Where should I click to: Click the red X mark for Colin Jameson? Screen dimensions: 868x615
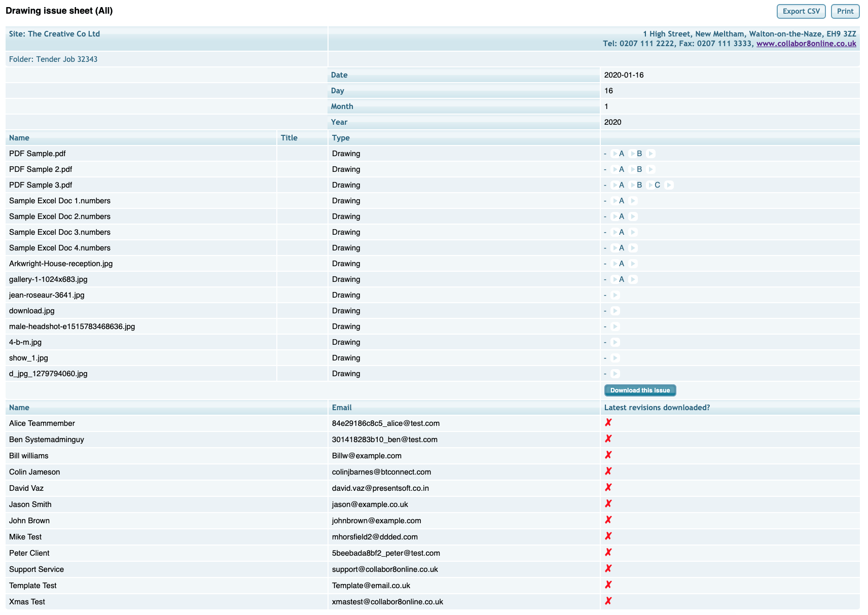click(608, 471)
